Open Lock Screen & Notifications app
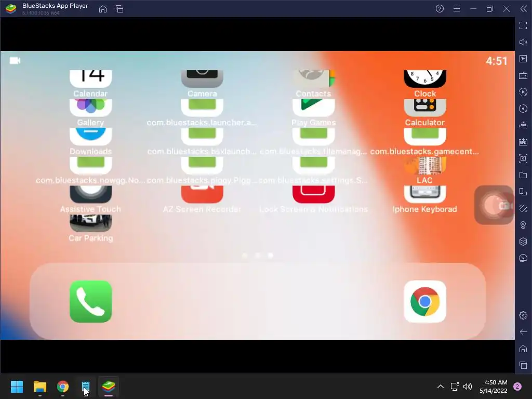532x399 pixels. pyautogui.click(x=313, y=194)
